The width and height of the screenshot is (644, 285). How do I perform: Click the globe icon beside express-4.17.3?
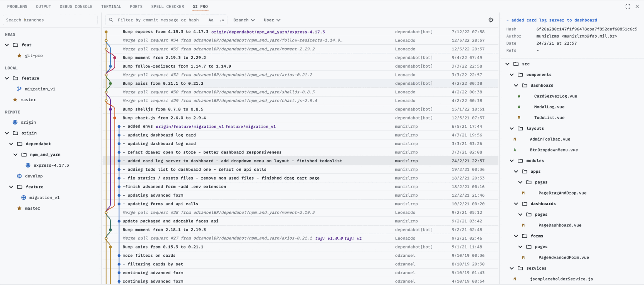(28, 165)
